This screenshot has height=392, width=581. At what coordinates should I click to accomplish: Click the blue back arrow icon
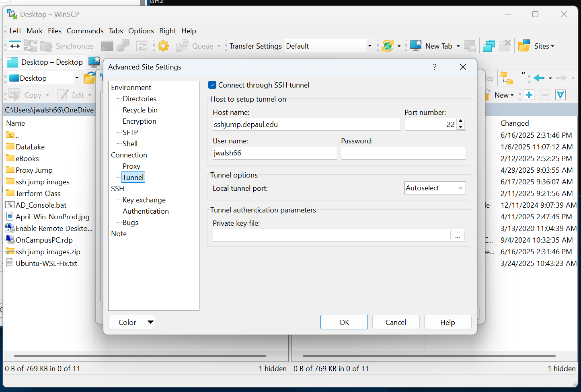click(x=539, y=78)
